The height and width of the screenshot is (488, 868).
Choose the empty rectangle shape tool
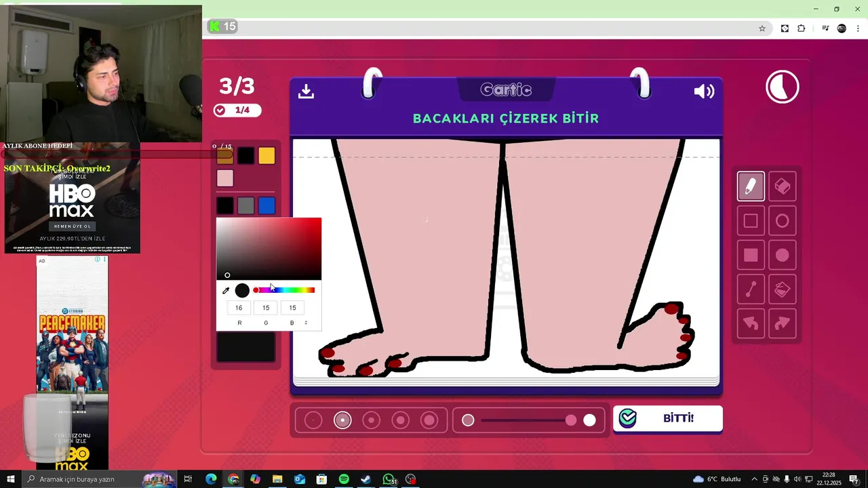pyautogui.click(x=751, y=221)
